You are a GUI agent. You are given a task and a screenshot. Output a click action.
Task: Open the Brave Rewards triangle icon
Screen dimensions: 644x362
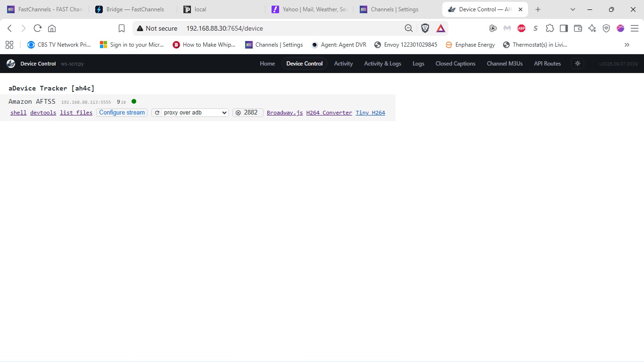click(x=441, y=28)
